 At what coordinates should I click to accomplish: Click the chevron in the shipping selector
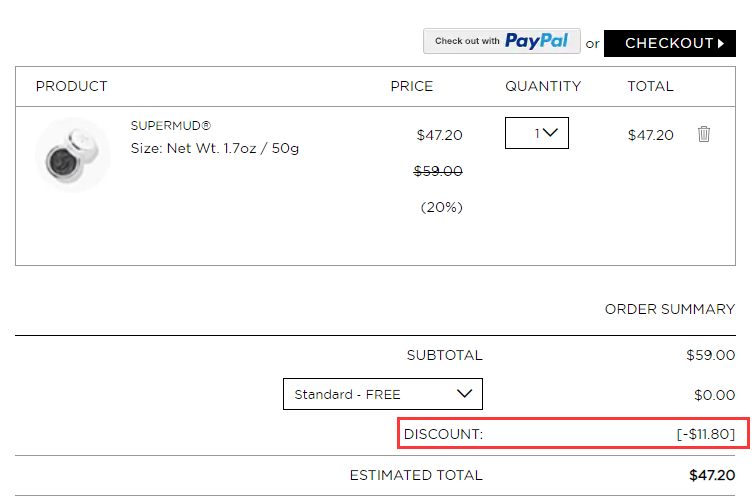pyautogui.click(x=464, y=393)
